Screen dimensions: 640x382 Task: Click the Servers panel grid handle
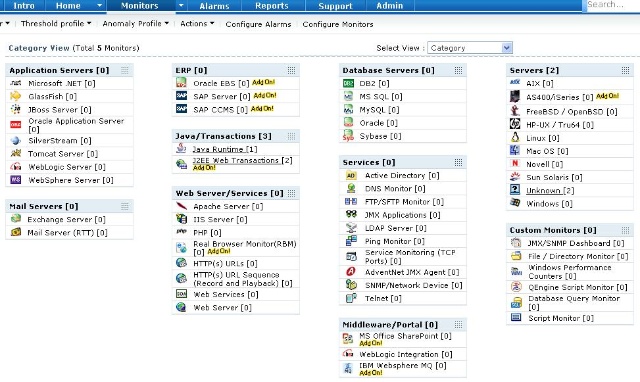pyautogui.click(x=625, y=70)
